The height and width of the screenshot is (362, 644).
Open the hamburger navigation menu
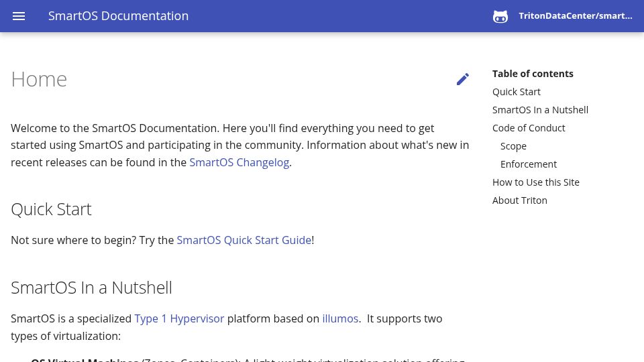(x=19, y=16)
